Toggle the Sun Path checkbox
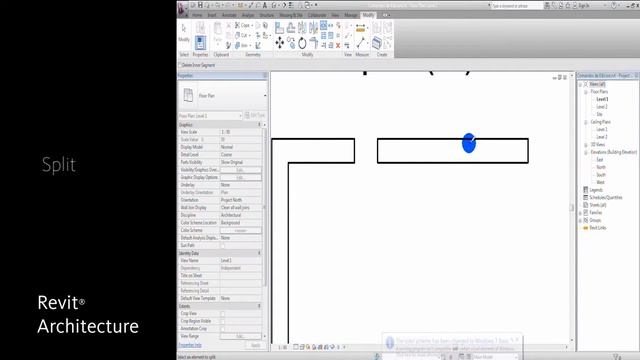Screen dimensions: 640x360 (222, 246)
